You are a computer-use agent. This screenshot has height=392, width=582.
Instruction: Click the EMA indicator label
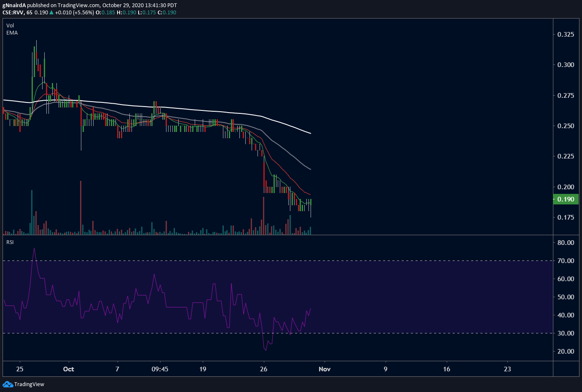(x=12, y=33)
